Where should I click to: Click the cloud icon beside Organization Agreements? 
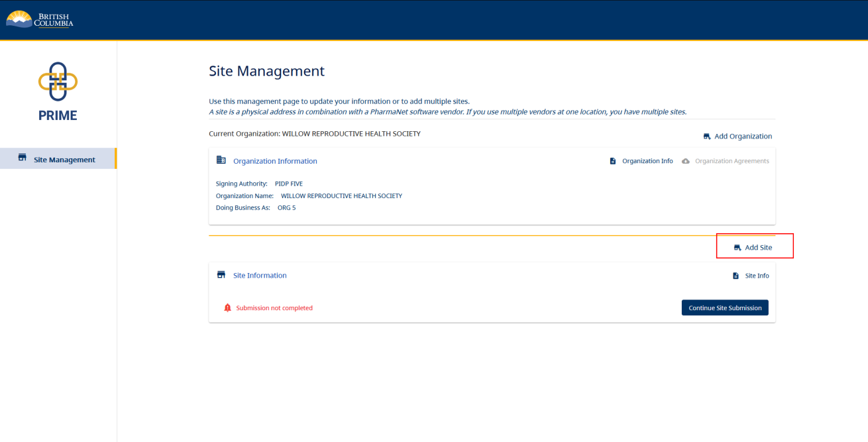click(686, 161)
